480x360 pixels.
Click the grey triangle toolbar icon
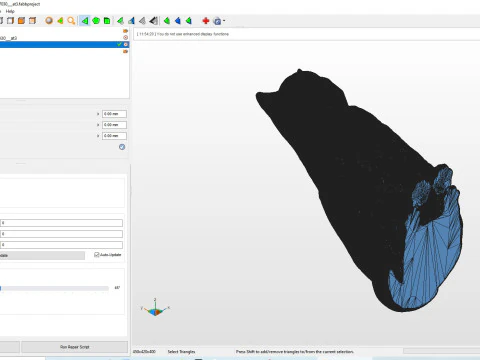click(x=142, y=21)
